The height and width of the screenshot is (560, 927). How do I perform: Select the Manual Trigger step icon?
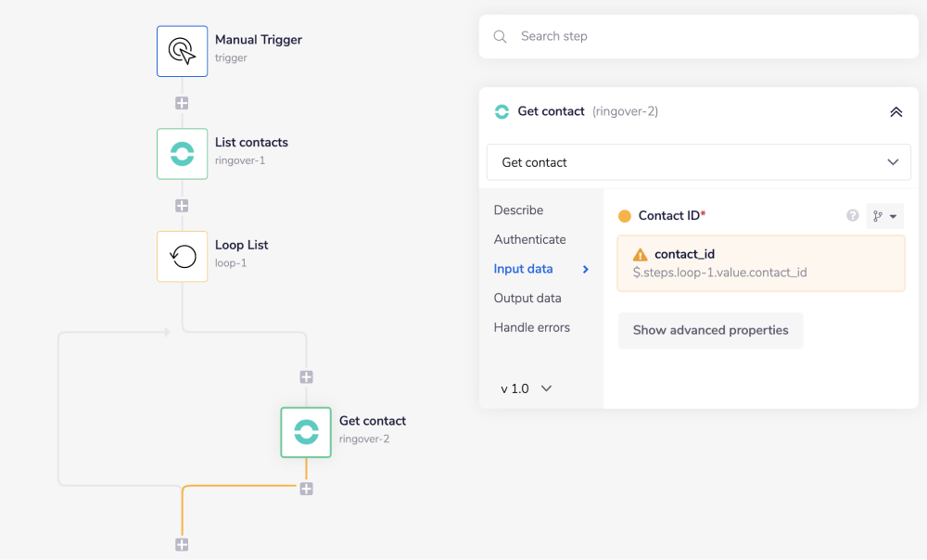tap(183, 51)
